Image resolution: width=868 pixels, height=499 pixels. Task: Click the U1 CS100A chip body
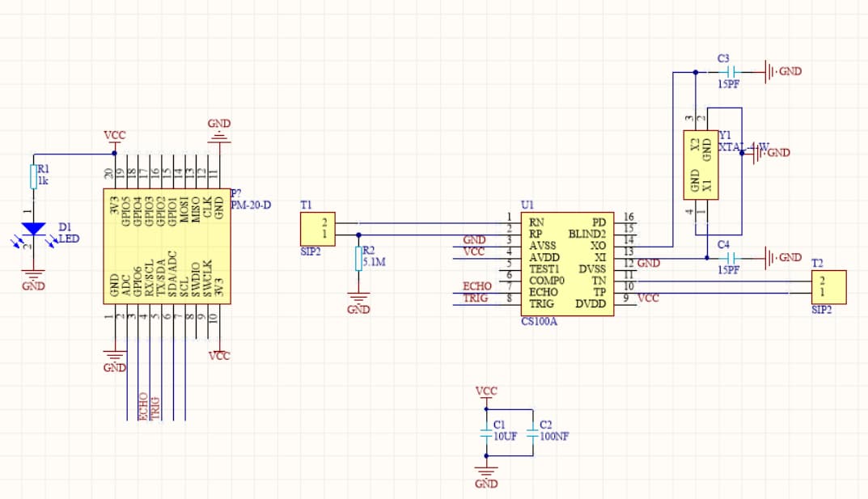coord(566,264)
